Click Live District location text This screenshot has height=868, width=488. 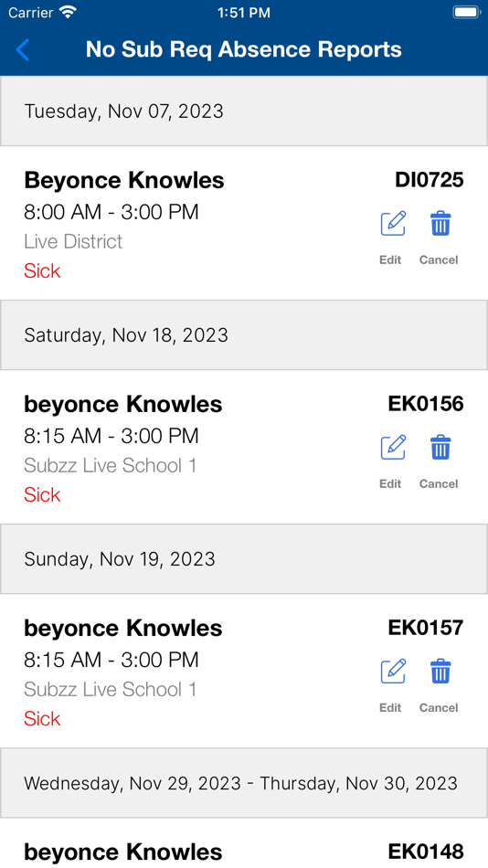pyautogui.click(x=73, y=241)
